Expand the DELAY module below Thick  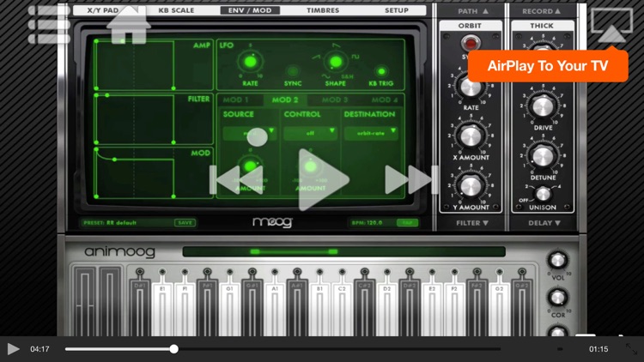(544, 223)
